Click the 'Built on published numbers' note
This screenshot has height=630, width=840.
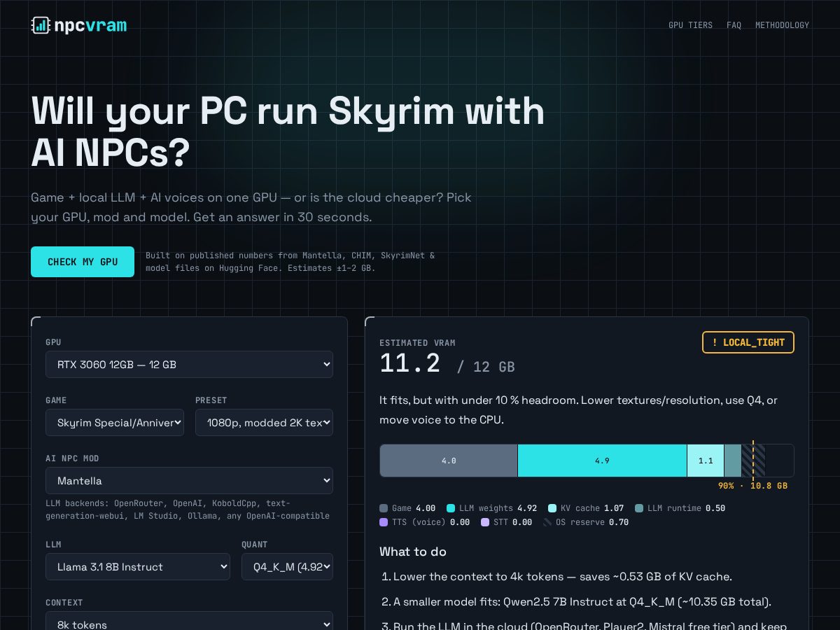[x=290, y=262]
